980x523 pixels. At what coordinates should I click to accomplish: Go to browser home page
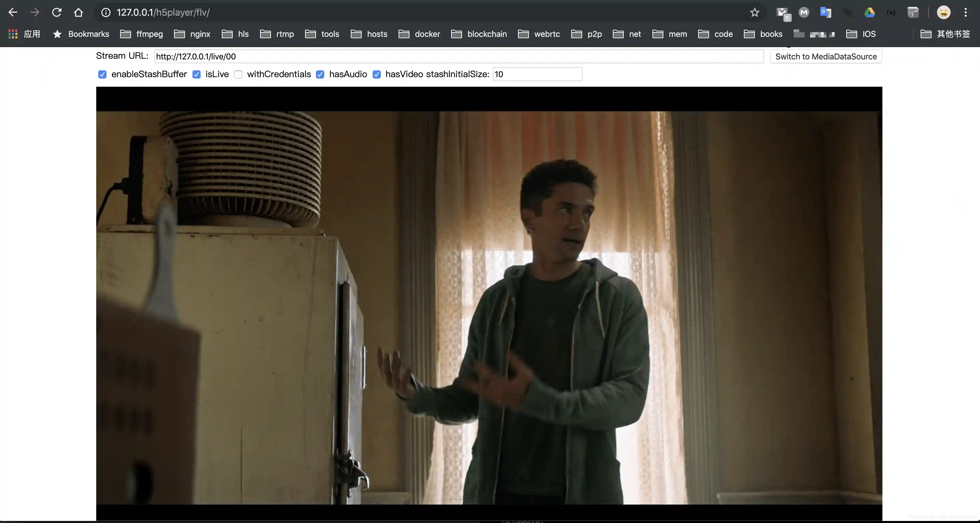click(x=78, y=13)
